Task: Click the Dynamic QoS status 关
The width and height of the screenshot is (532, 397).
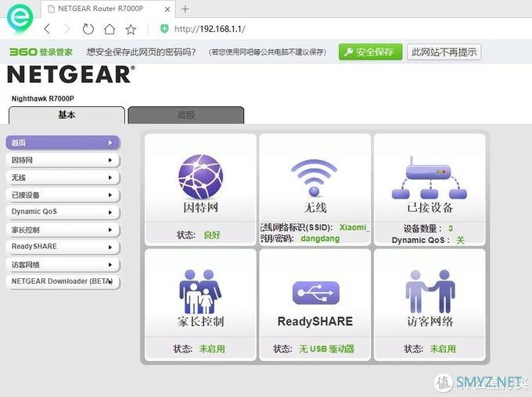Action: tap(460, 240)
